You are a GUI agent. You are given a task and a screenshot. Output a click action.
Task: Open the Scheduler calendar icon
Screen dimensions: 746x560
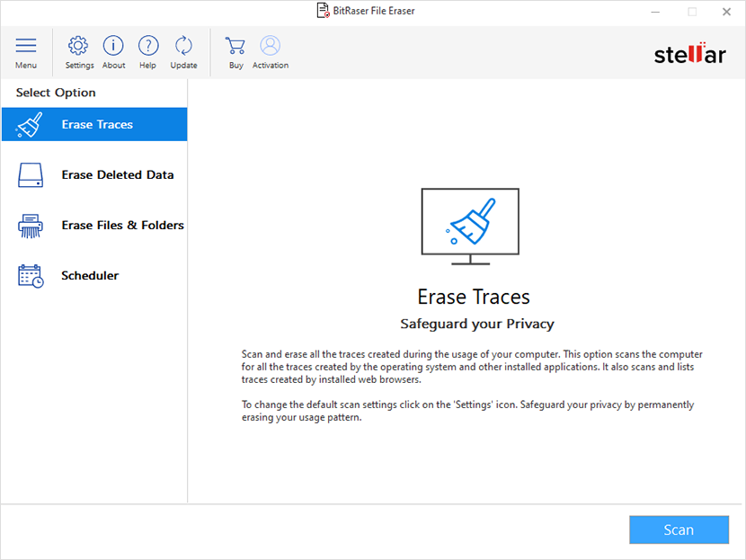30,275
